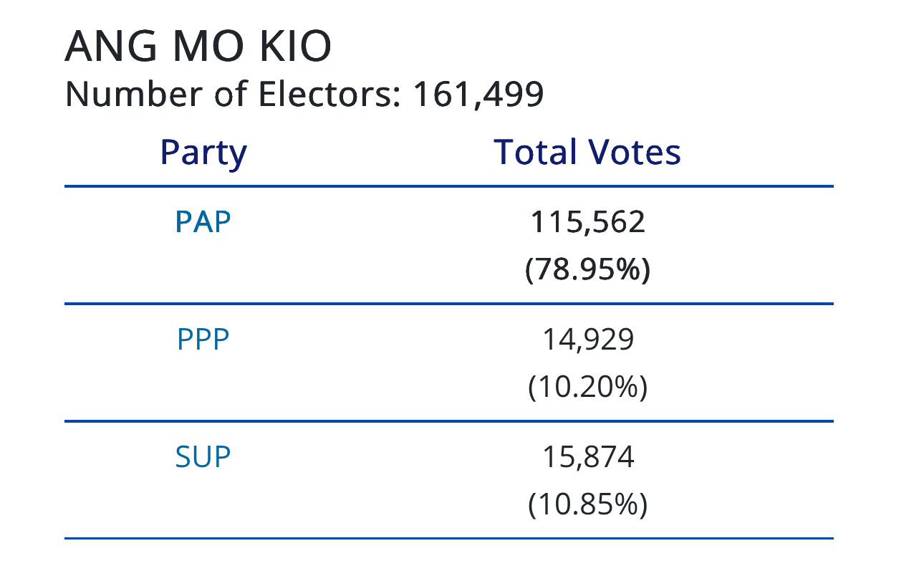Screen dimensions: 924x571
Task: Select the 10.85% vote share
Action: 587,505
